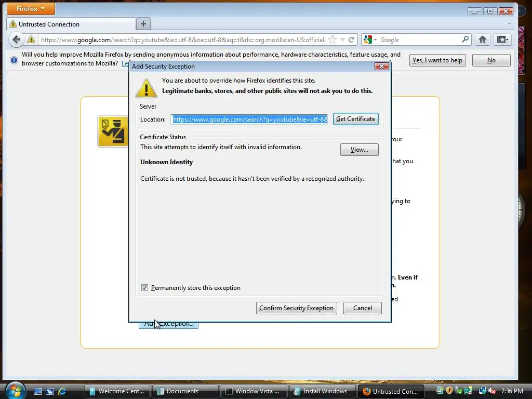Click the 7:36 PM system clock
This screenshot has height=399, width=532.
pos(512,391)
